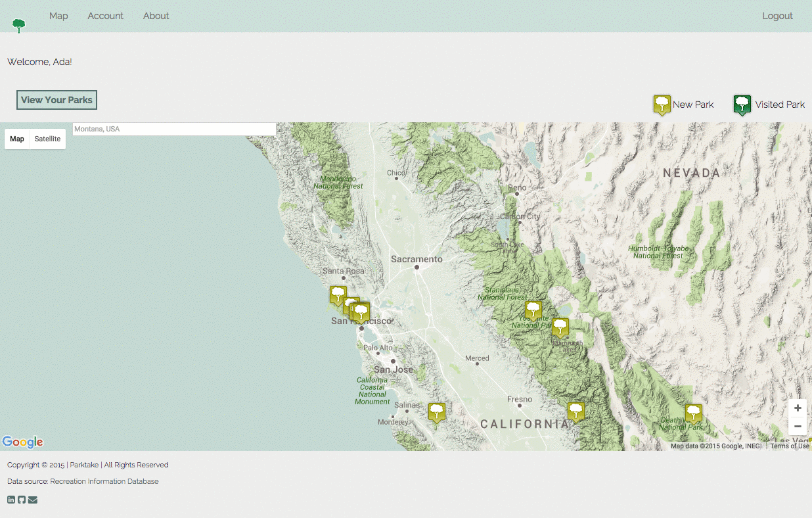Click the New Park legend label
The image size is (812, 518).
point(693,105)
